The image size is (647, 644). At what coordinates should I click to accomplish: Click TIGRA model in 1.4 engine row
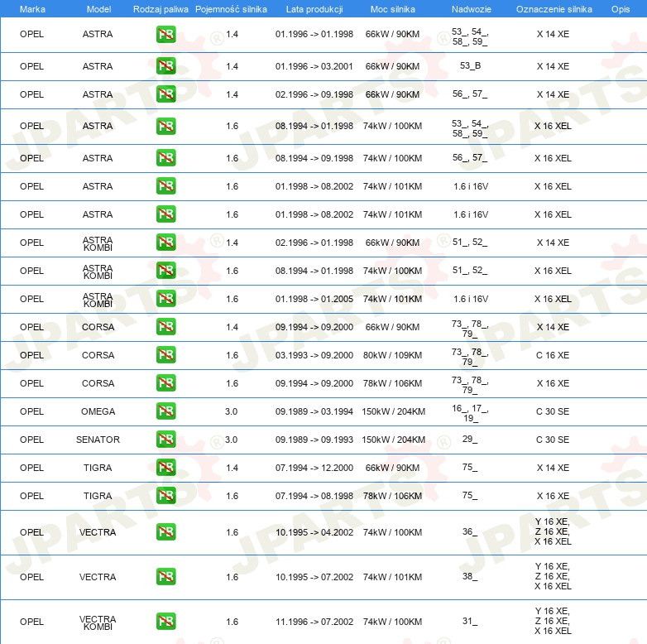coord(98,468)
